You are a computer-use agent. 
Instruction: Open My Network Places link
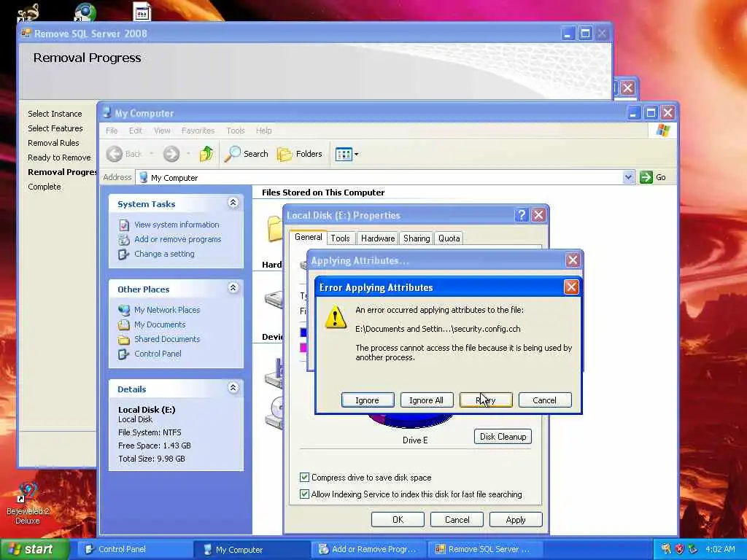(167, 310)
